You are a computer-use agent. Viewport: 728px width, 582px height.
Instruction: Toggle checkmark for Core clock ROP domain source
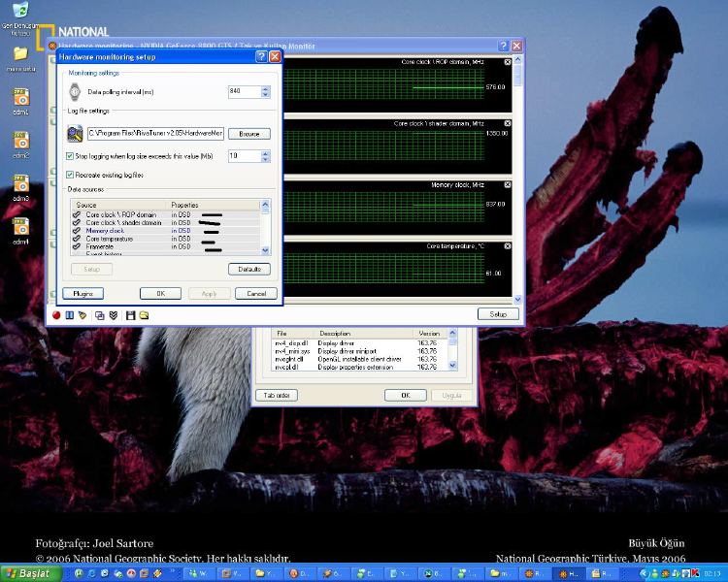click(77, 215)
